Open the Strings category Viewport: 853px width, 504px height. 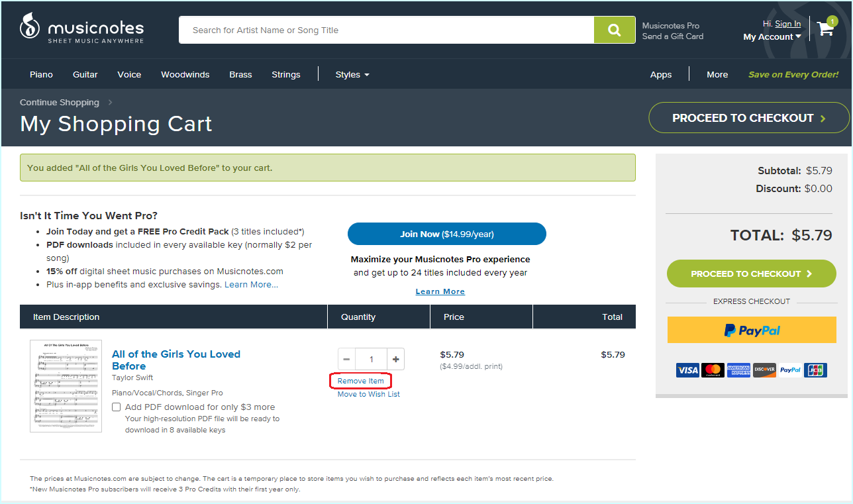286,74
